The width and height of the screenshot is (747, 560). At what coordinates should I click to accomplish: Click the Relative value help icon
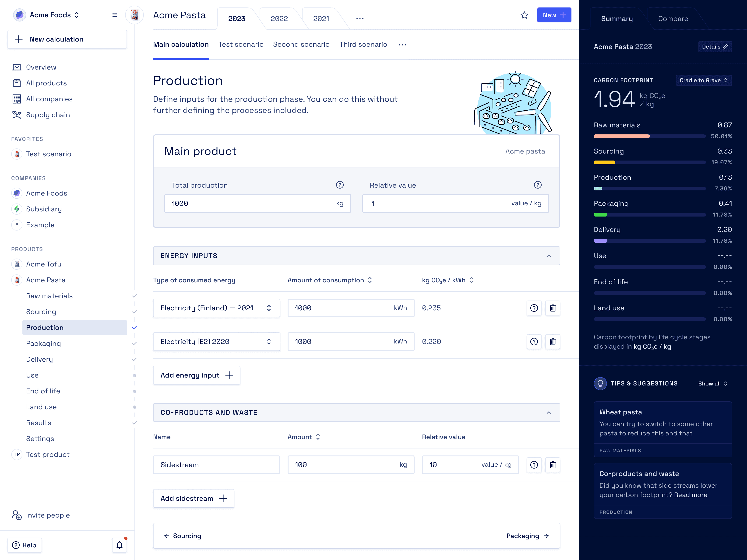(x=538, y=185)
